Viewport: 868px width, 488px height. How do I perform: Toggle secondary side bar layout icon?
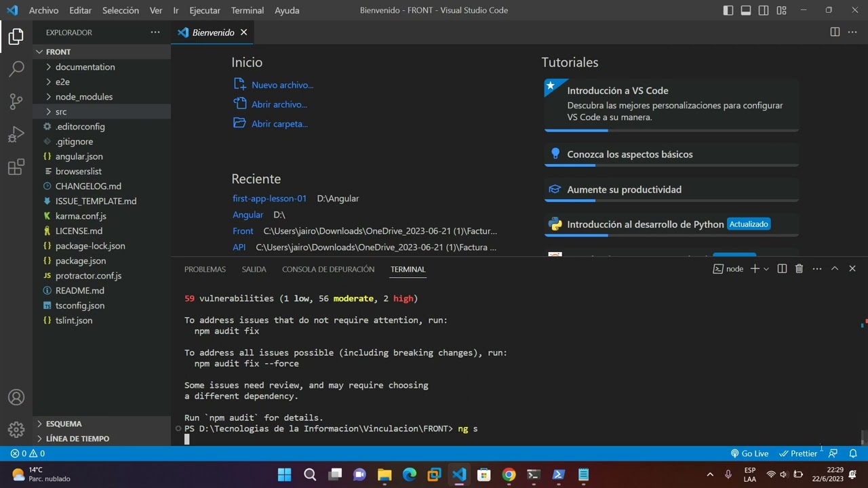point(764,10)
